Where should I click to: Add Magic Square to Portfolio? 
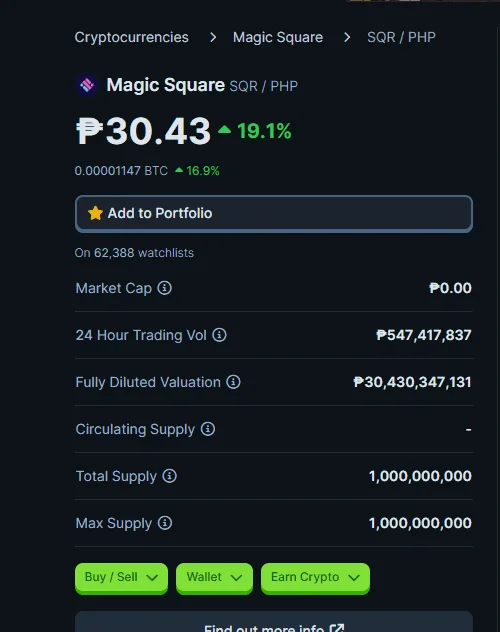(274, 213)
